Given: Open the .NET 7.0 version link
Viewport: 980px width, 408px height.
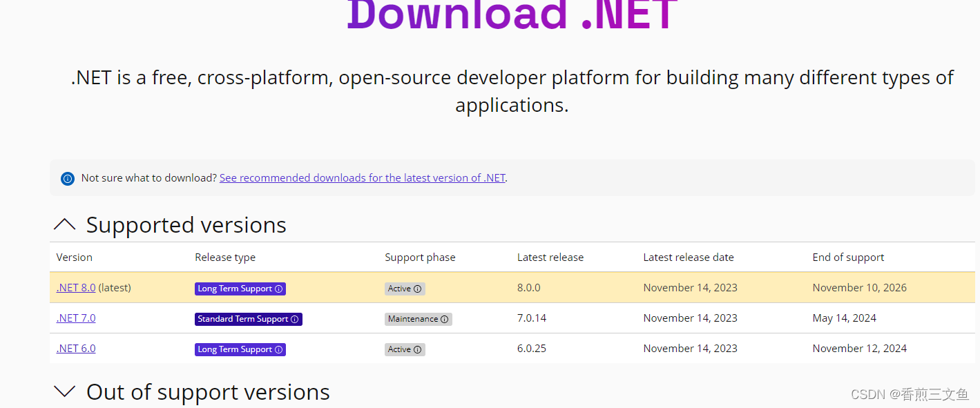Looking at the screenshot, I should [x=76, y=318].
